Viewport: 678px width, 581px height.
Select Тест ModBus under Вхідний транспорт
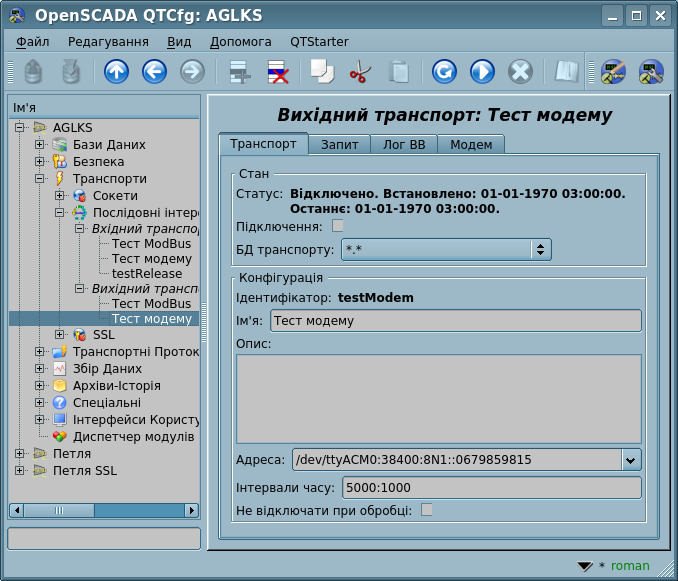pos(151,243)
